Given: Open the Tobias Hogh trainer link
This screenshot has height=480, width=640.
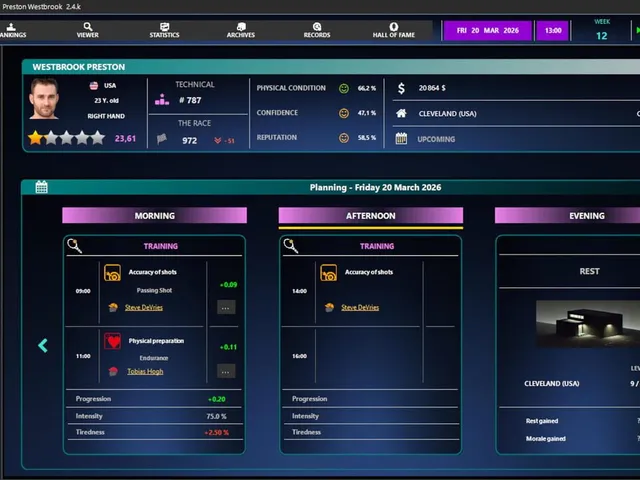Looking at the screenshot, I should coord(145,371).
